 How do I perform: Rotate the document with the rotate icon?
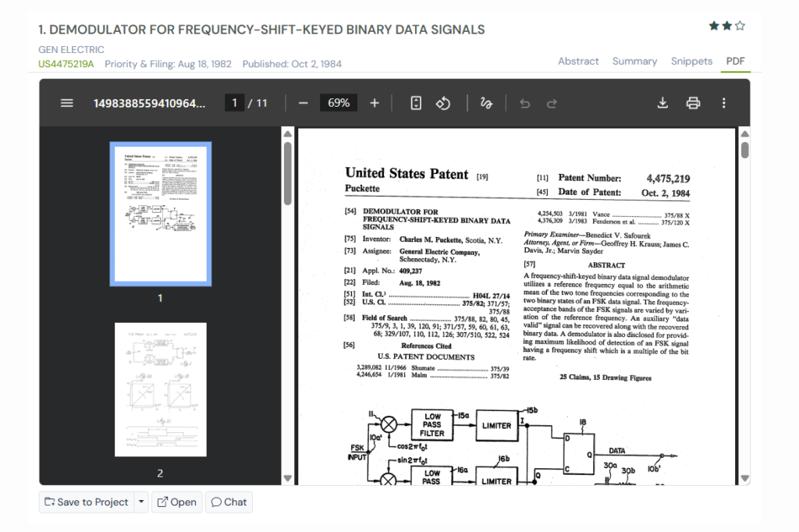tap(443, 102)
